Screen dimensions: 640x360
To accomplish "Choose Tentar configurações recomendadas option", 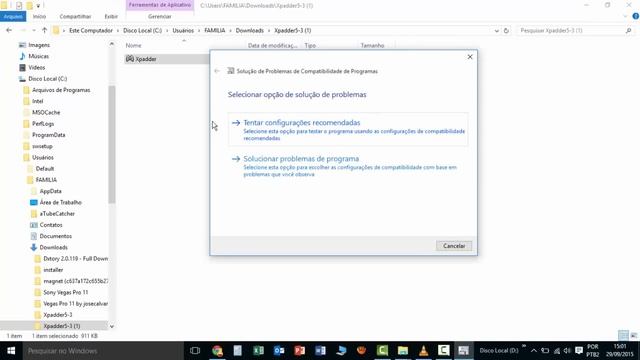I will 348,129.
